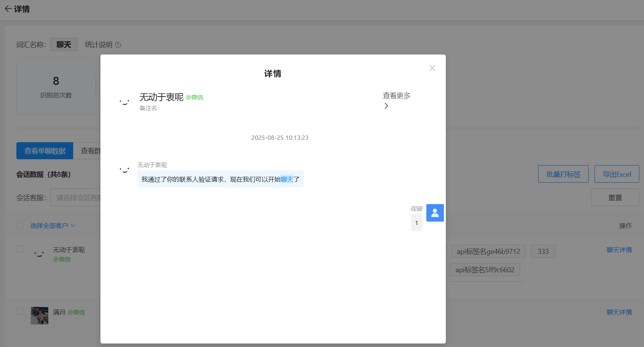Click 无动于衷呢 avatar in conversation list
The width and height of the screenshot is (644, 347).
pos(39,254)
